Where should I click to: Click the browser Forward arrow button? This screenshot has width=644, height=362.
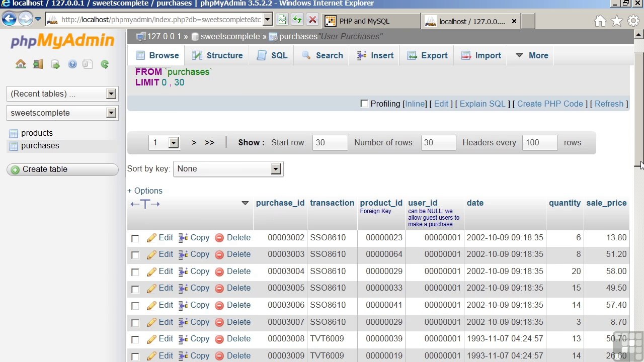click(25, 19)
